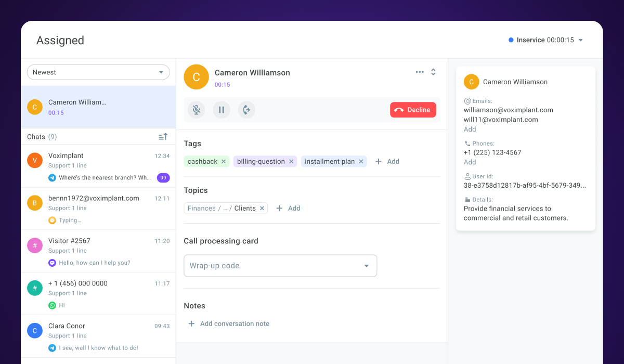The image size is (624, 364).
Task: Click the email will11@voximplant.com
Action: 501,120
